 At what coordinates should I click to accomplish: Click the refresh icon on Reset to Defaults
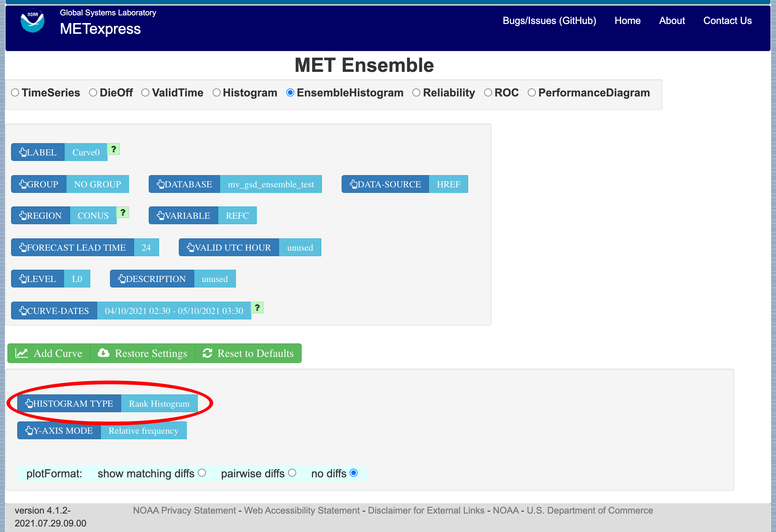pyautogui.click(x=207, y=353)
